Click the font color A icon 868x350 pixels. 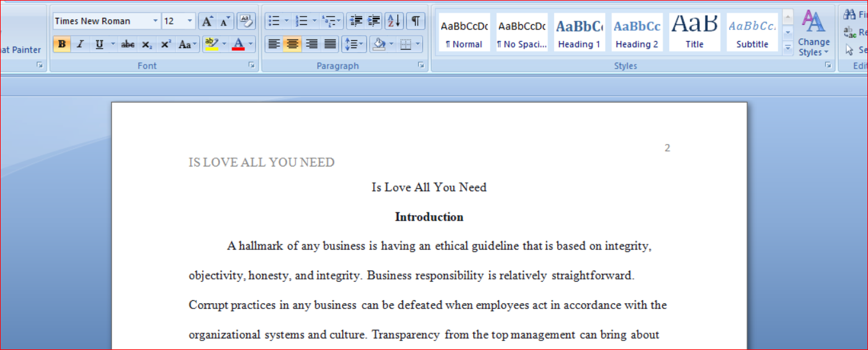239,44
